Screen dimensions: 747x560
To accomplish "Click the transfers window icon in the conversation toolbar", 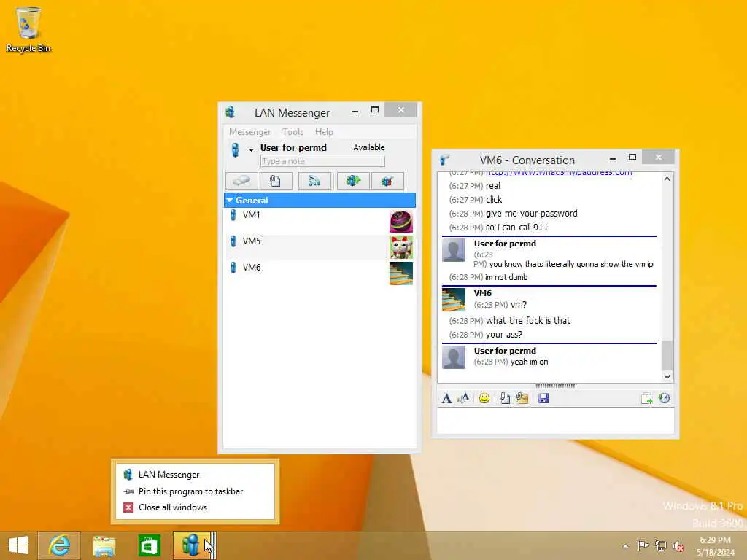I will pyautogui.click(x=646, y=398).
